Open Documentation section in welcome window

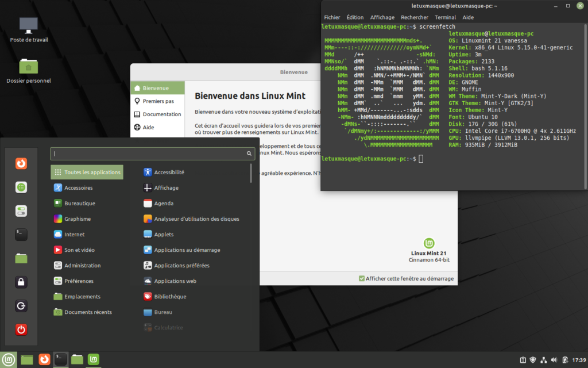pos(157,114)
